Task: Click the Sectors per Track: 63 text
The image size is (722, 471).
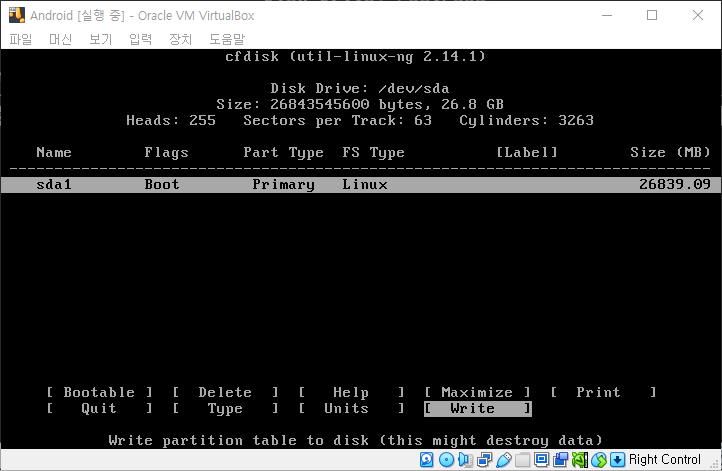Action: 338,121
